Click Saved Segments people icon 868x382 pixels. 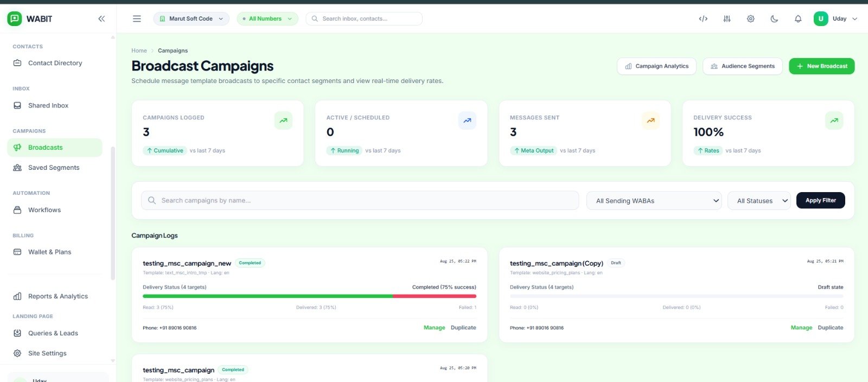(17, 168)
